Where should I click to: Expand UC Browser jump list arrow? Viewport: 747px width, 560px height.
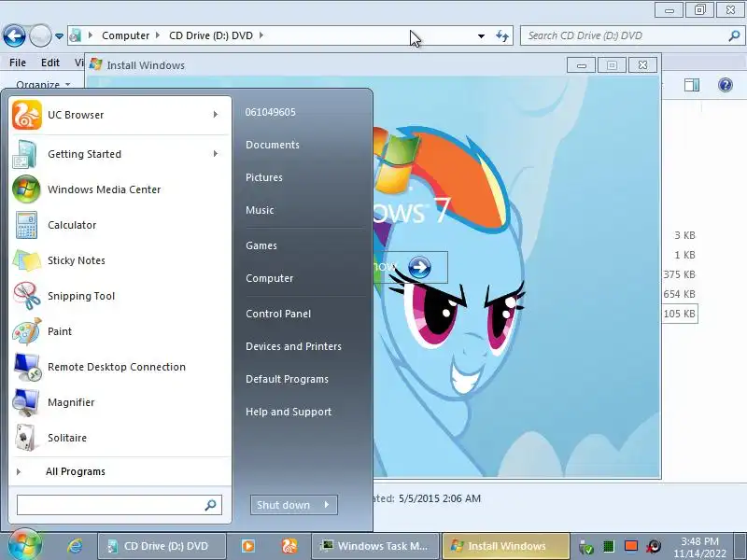(216, 115)
